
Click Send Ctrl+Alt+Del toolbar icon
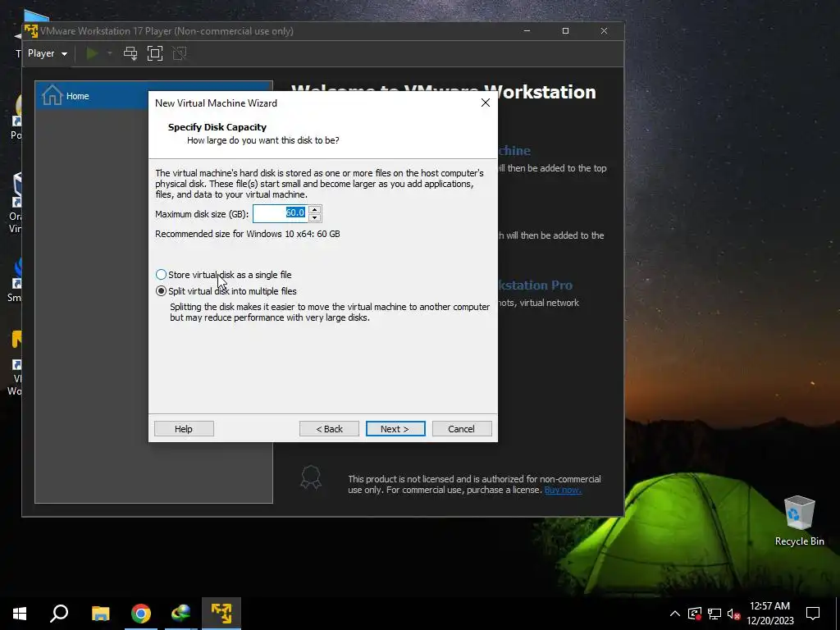coord(130,53)
